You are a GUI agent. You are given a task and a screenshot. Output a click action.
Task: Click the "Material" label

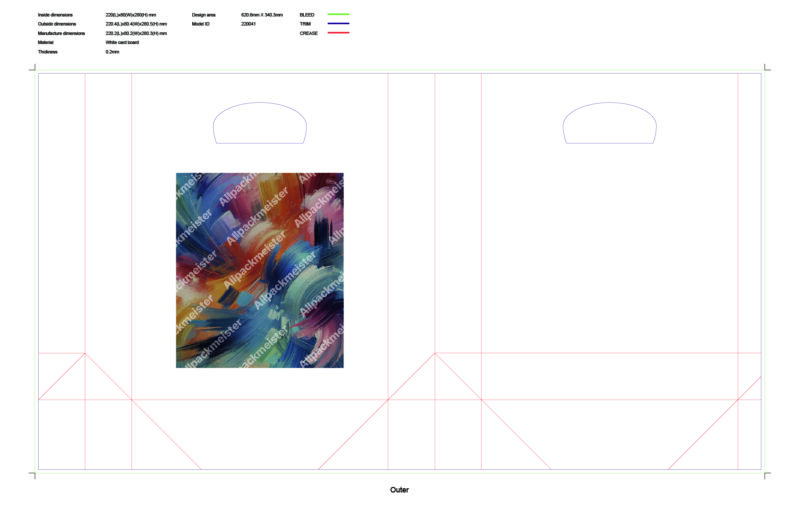[45, 42]
